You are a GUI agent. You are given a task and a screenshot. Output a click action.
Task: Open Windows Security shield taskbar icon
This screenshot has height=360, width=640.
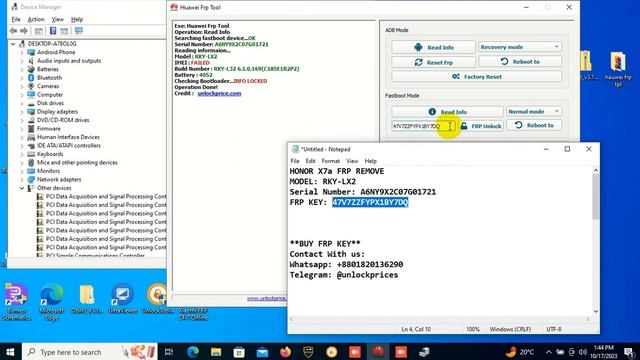(308, 352)
